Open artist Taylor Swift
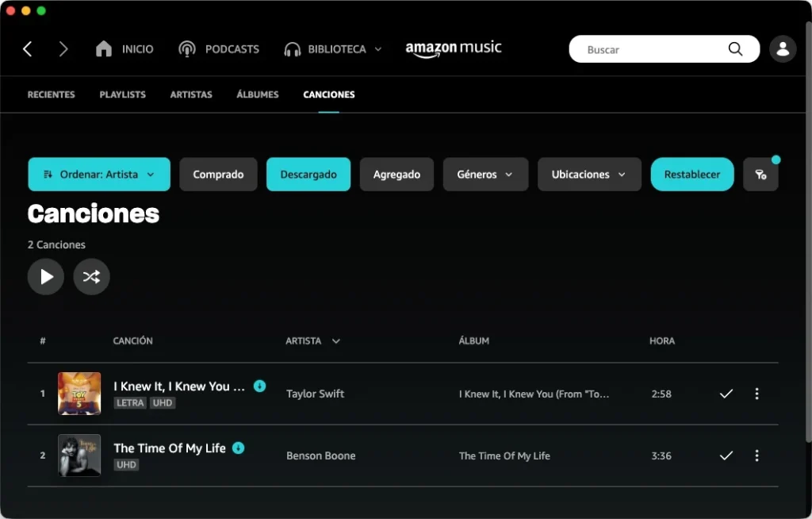The height and width of the screenshot is (519, 812). point(315,394)
